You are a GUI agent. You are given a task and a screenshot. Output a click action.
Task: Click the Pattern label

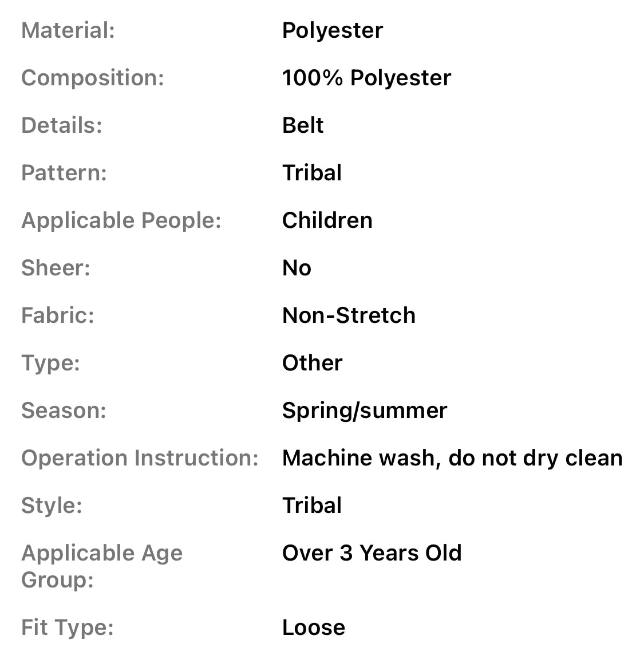point(64,173)
